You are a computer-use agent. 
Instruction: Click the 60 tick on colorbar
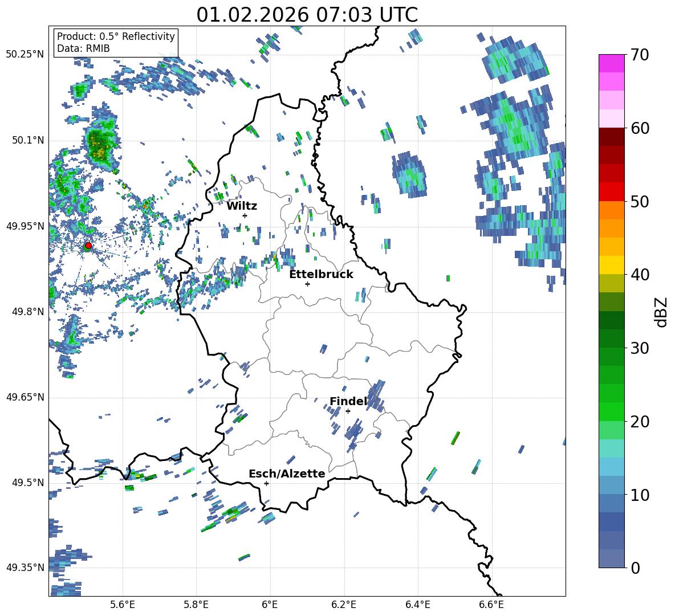click(x=640, y=128)
